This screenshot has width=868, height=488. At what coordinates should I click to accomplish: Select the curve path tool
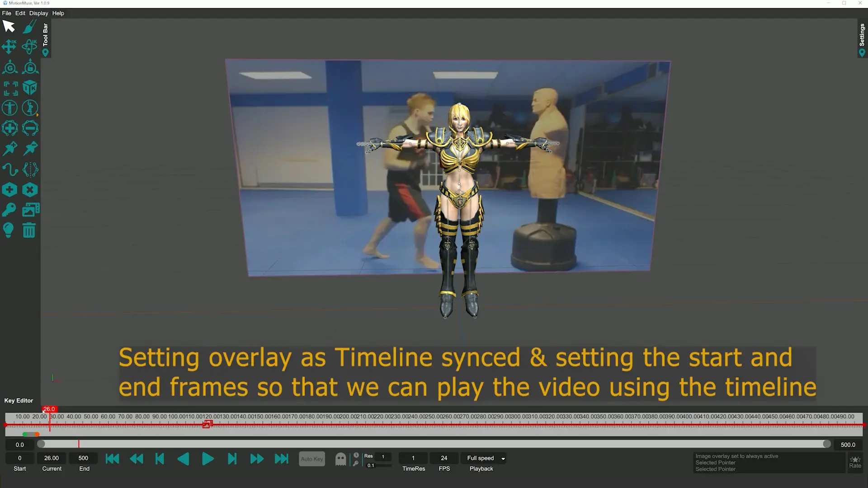click(x=10, y=169)
